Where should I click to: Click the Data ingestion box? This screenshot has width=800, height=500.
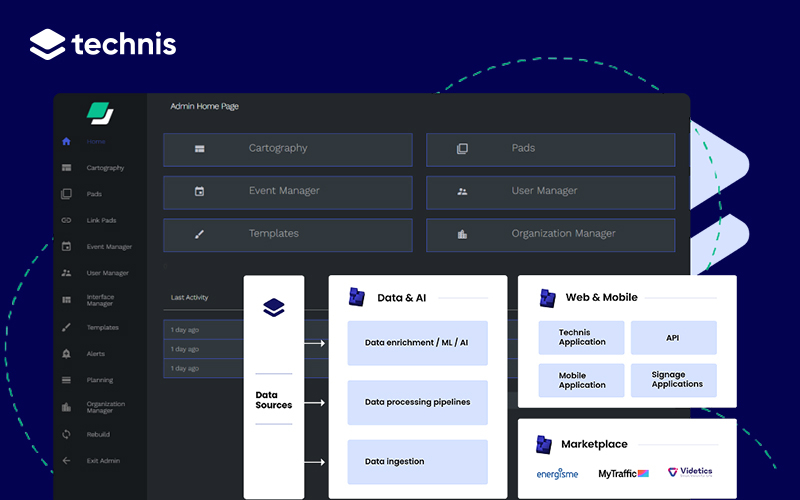click(x=417, y=462)
